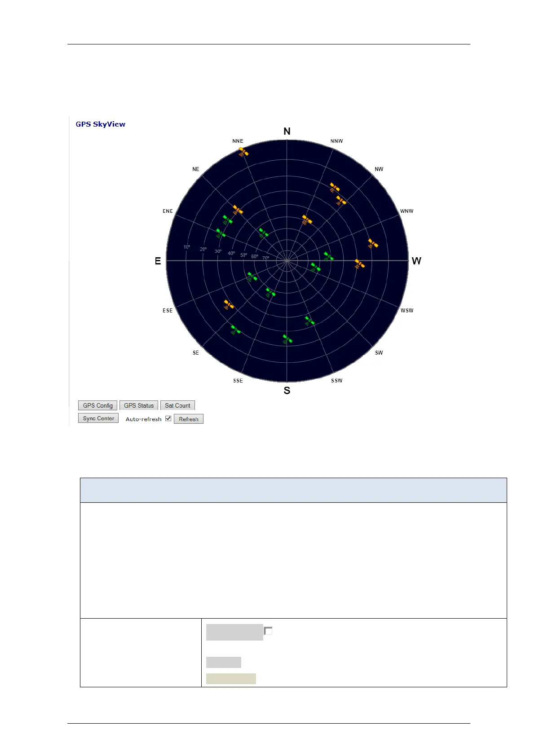
Task: Toggle the Auto-refresh checkbox
Action: [168, 418]
